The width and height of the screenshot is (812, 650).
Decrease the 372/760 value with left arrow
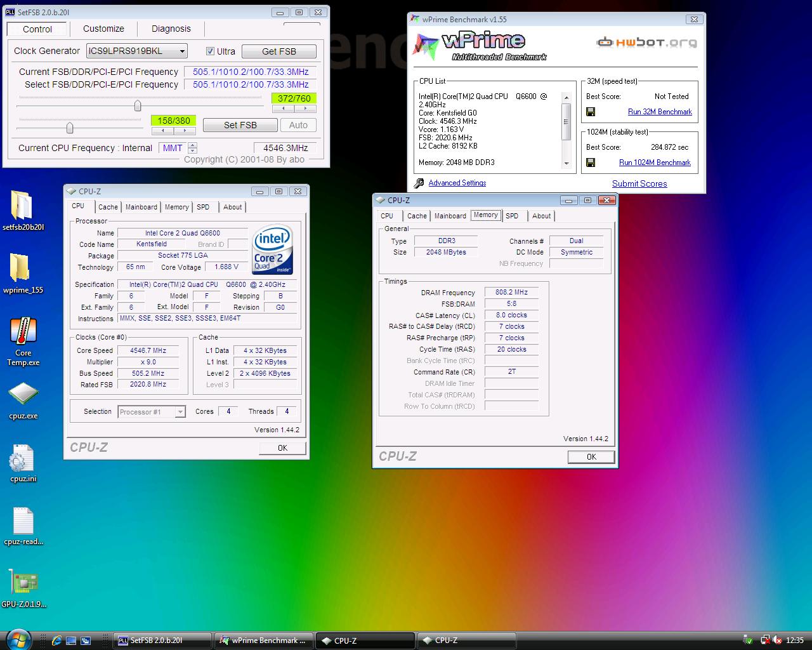click(283, 109)
